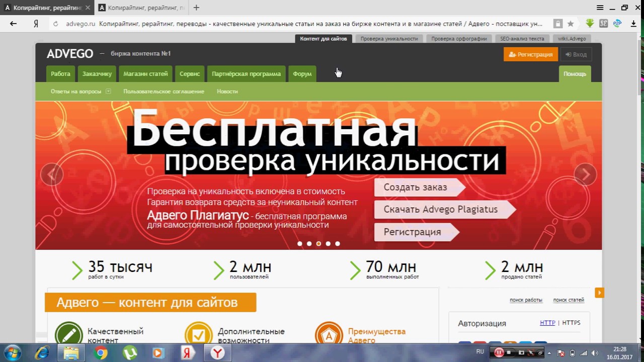The image size is (644, 362).
Task: Click the Дополнительные возможности checkmark icon
Action: pos(199,333)
